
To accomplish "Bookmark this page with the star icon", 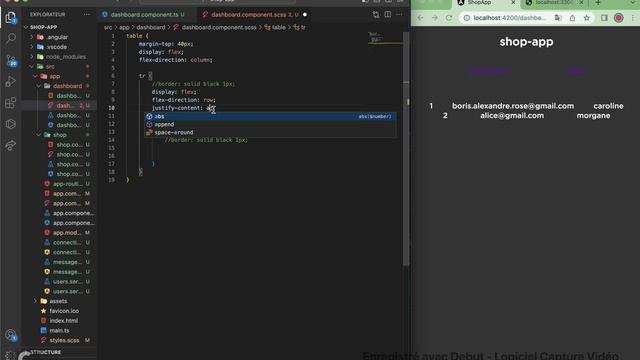I will click(x=587, y=18).
